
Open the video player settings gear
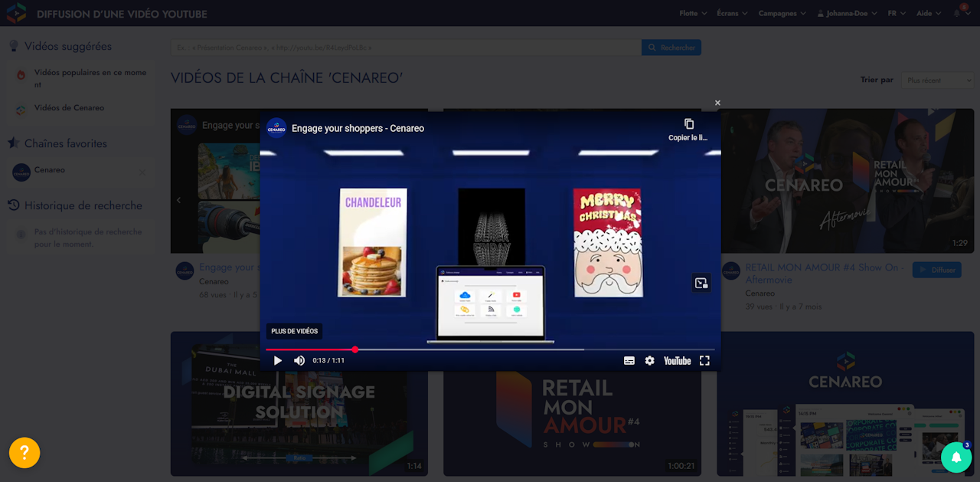[x=649, y=361]
